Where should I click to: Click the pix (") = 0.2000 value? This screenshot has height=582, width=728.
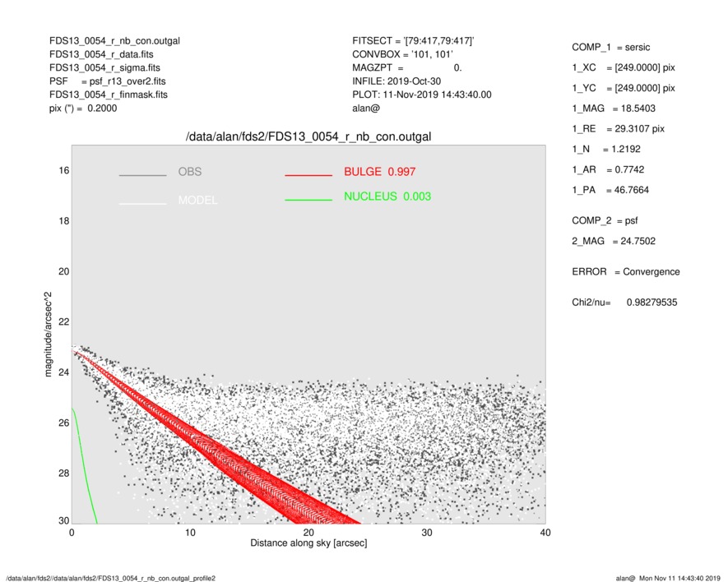pos(83,109)
